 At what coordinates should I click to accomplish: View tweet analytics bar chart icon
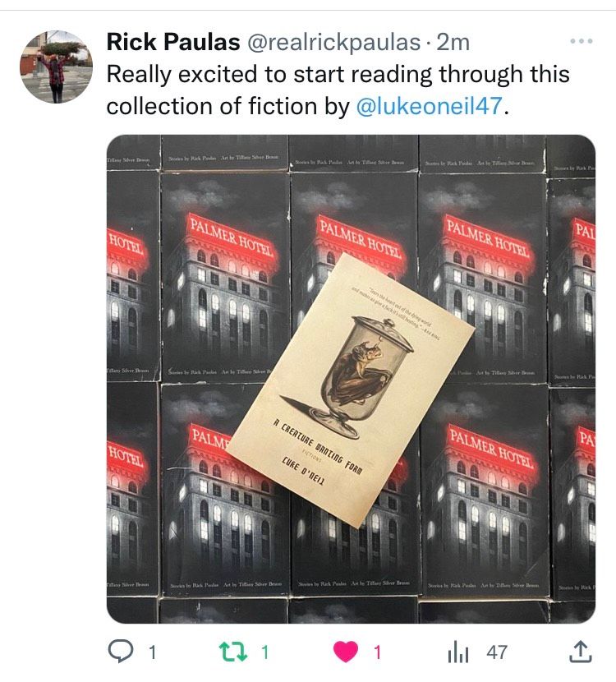pyautogui.click(x=458, y=652)
